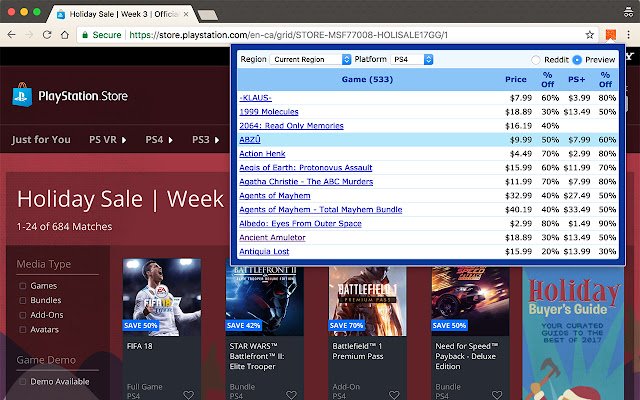Viewport: 640px width, 400px height.
Task: Check the Games media type checkbox
Action: (22, 286)
